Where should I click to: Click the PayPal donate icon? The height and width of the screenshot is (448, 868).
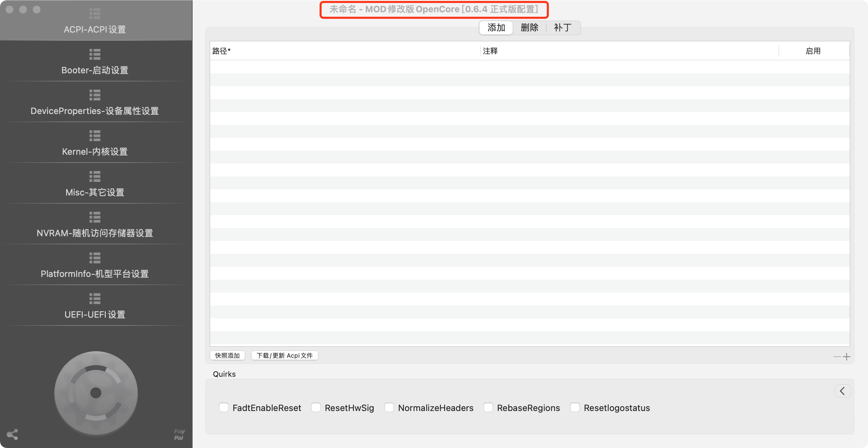(x=179, y=434)
